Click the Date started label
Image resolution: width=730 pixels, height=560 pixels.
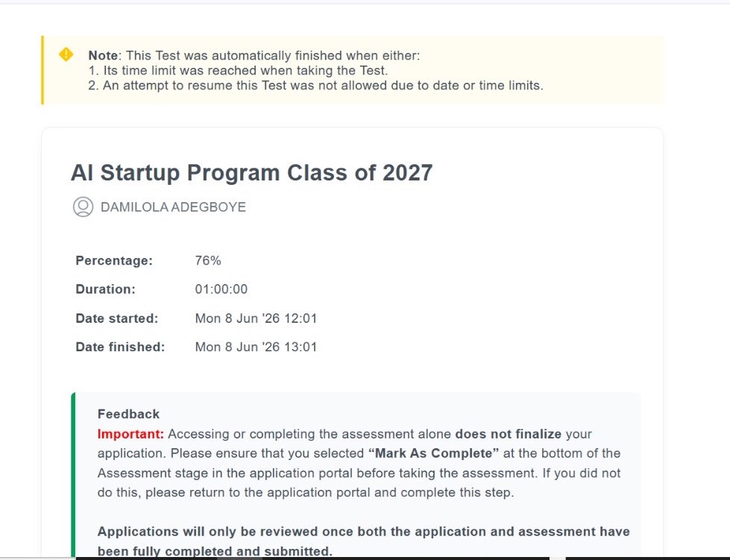click(x=117, y=318)
